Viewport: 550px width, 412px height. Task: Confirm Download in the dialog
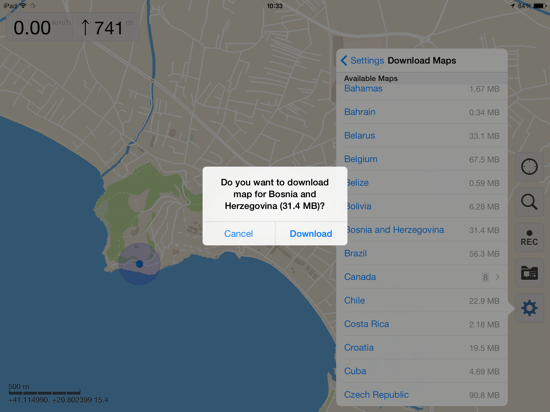[x=311, y=234]
